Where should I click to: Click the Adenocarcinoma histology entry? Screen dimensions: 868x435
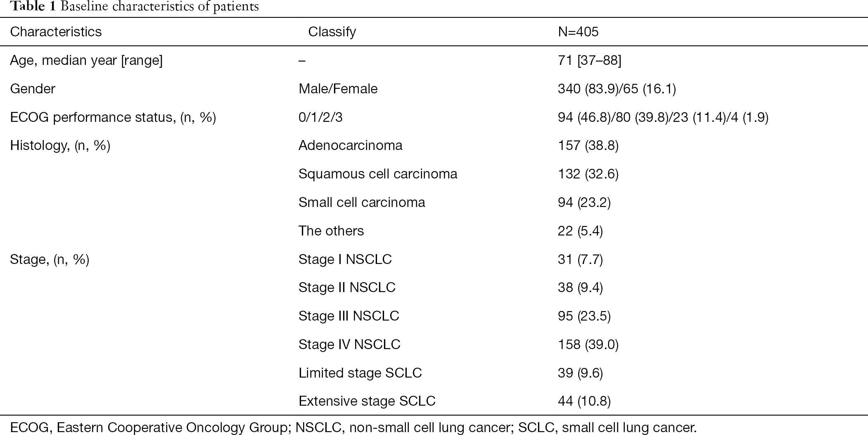[351, 145]
